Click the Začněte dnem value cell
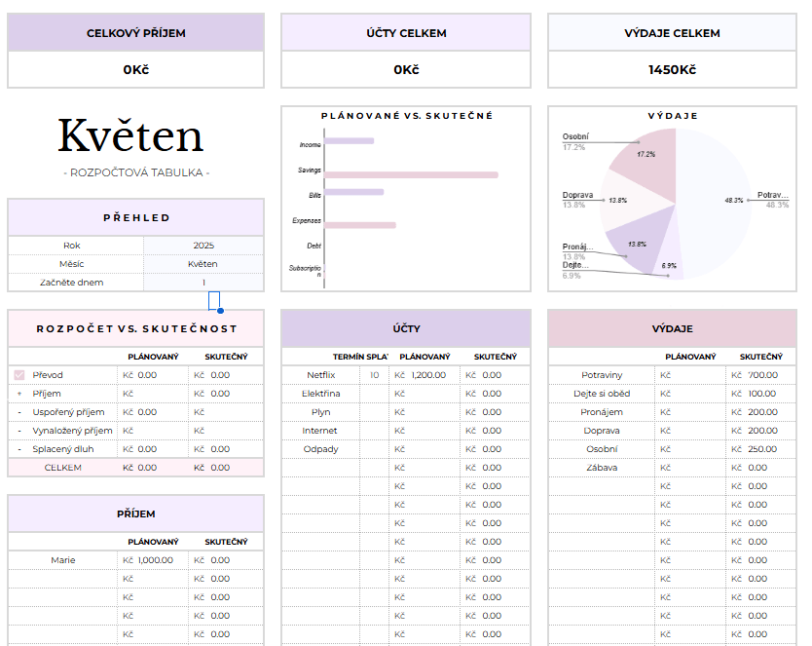Screen dimensions: 812x646 point(203,283)
